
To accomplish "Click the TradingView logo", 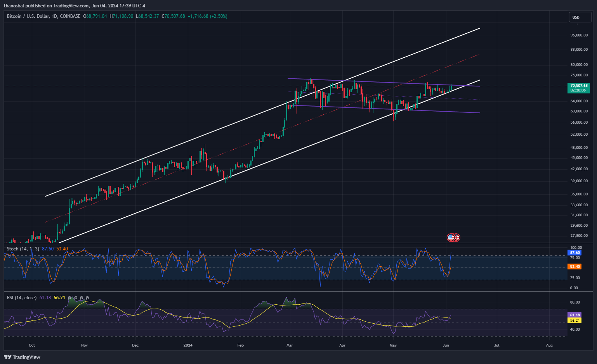I will (22, 357).
